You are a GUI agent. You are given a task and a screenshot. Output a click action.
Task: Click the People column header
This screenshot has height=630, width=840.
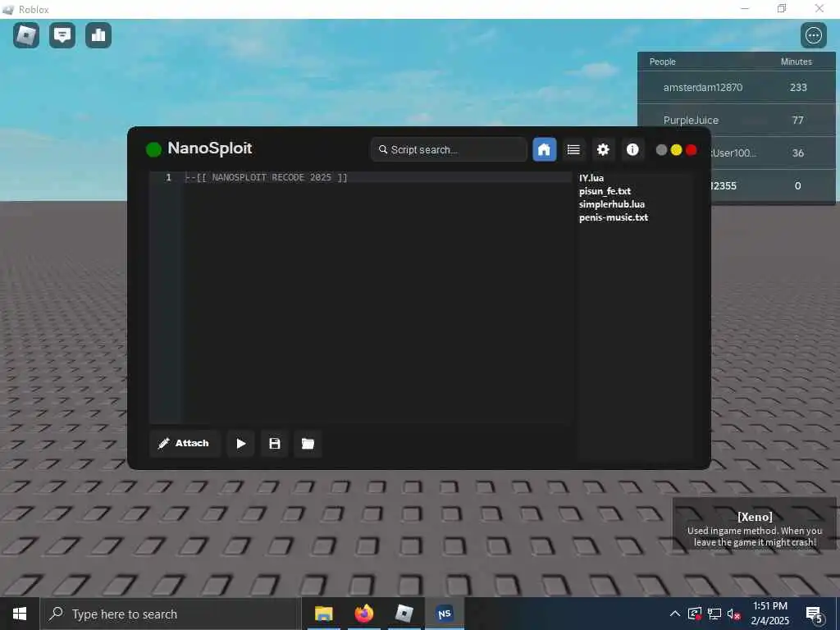click(663, 62)
